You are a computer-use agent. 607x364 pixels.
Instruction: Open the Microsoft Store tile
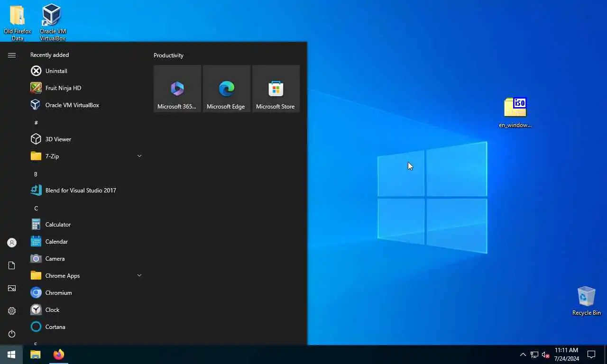tap(276, 89)
